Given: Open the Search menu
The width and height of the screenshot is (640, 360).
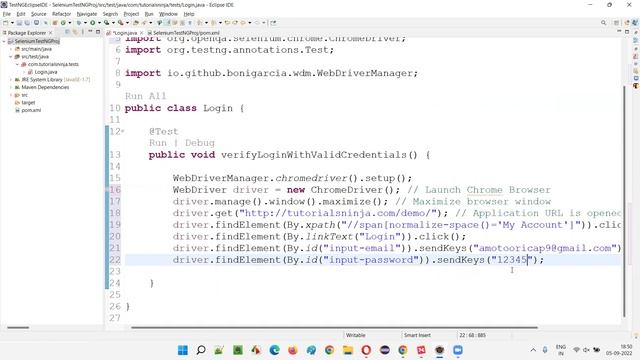Looking at the screenshot, I should point(110,14).
